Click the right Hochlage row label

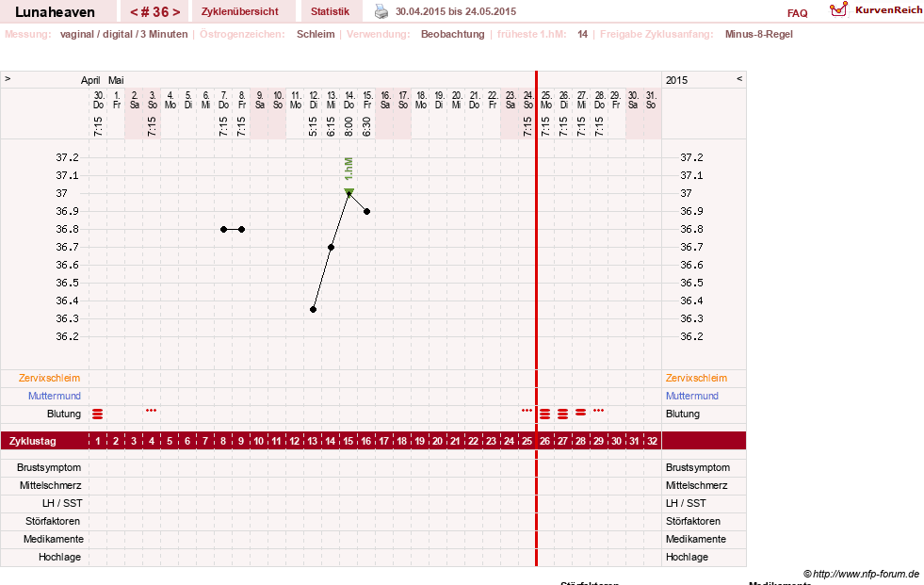pyautogui.click(x=687, y=557)
